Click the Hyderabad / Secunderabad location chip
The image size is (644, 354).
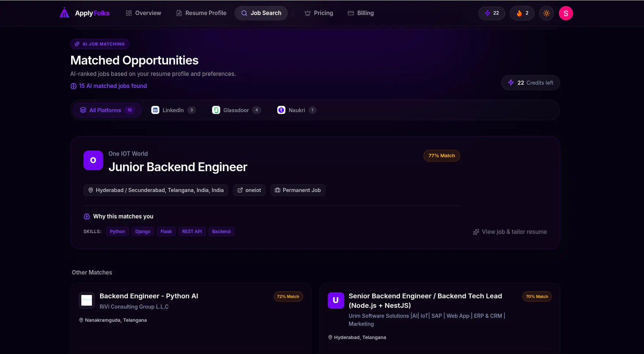click(156, 190)
